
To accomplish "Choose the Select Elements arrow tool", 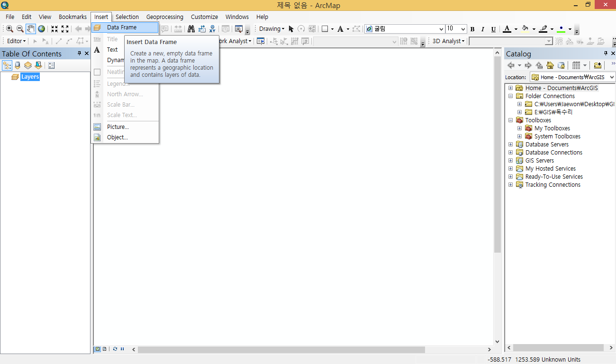I will tap(291, 29).
